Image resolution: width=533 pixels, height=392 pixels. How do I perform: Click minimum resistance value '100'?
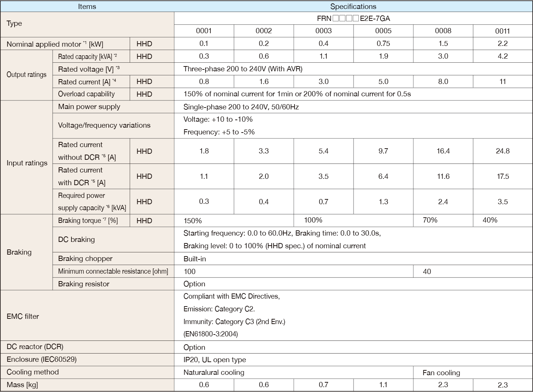pyautogui.click(x=190, y=271)
